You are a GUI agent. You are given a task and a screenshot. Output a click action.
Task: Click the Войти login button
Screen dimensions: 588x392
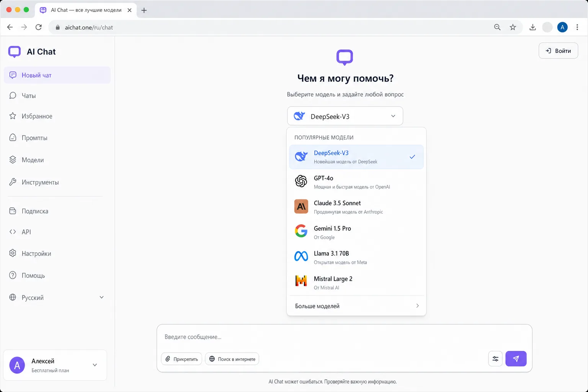click(x=558, y=51)
